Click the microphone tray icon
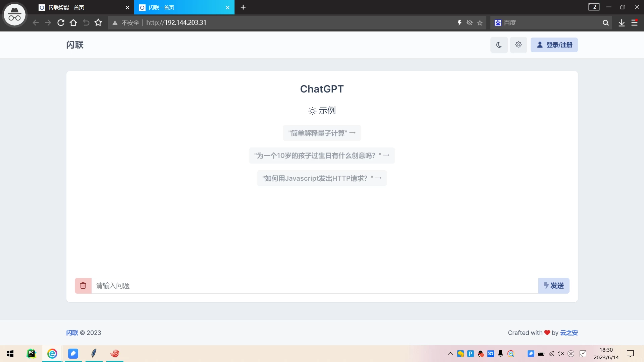Viewport: 644px width, 362px height. (501, 354)
